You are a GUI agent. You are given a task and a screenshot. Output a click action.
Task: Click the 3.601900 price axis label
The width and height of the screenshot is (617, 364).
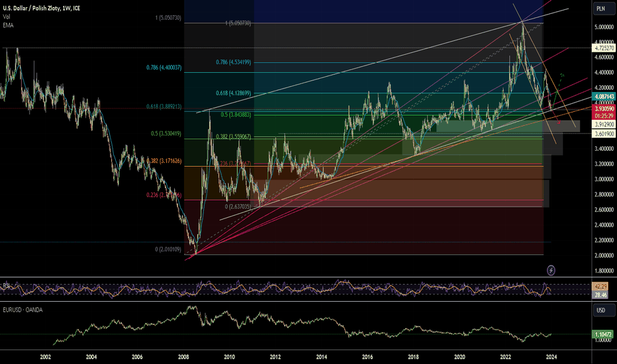click(x=604, y=134)
